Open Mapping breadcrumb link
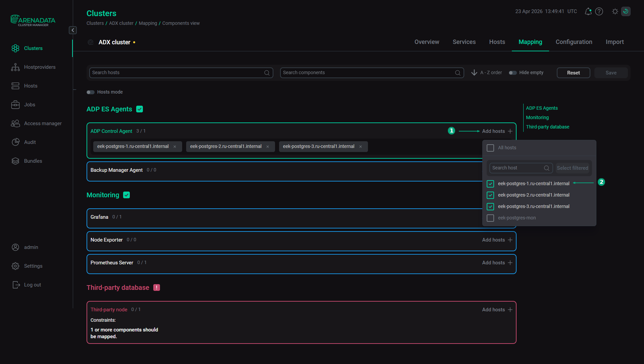The width and height of the screenshot is (644, 364). coord(148,23)
